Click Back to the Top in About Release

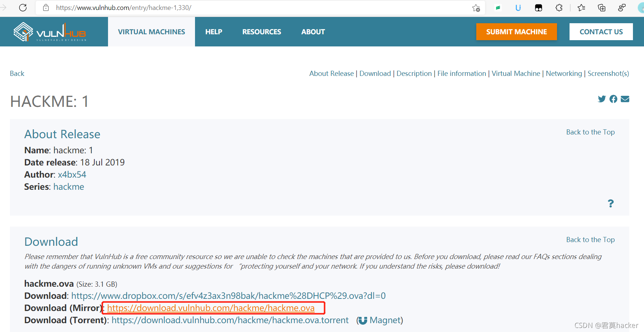590,132
